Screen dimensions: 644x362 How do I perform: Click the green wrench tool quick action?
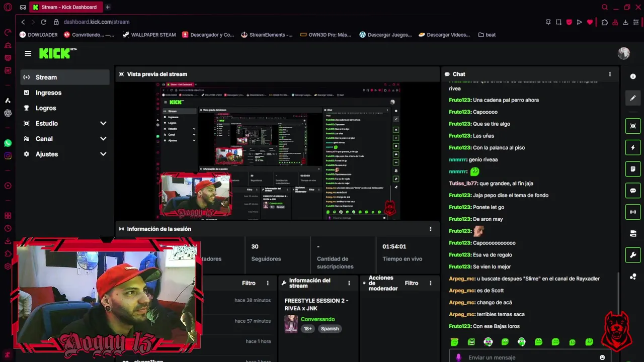tap(633, 255)
